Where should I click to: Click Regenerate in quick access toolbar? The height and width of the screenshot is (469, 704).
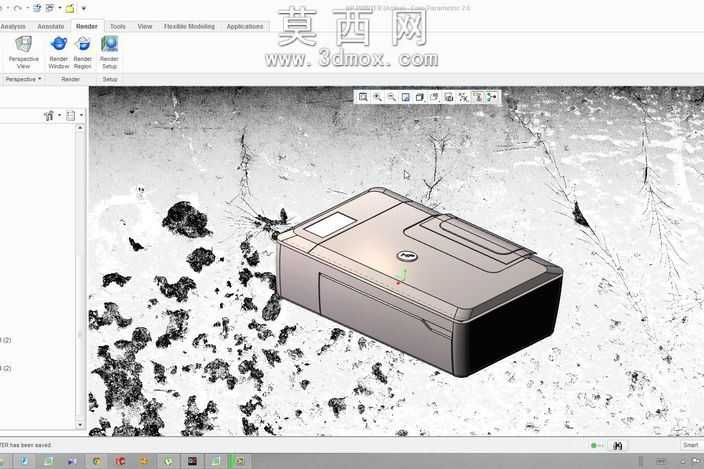pos(37,8)
